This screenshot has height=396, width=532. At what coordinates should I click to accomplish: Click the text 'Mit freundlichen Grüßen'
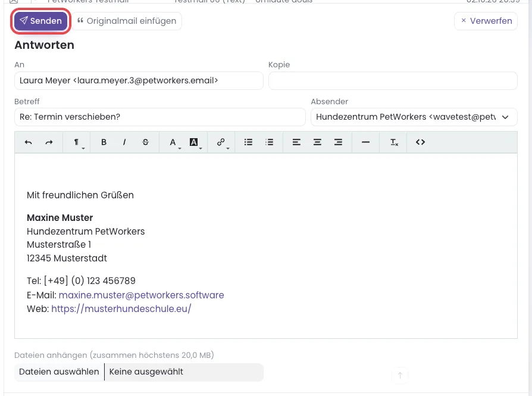click(80, 195)
